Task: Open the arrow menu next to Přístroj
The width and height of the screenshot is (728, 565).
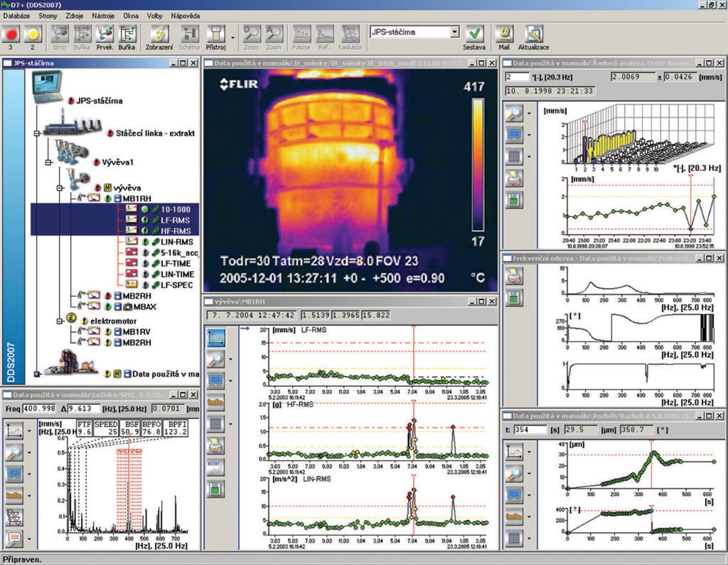Action: click(232, 36)
